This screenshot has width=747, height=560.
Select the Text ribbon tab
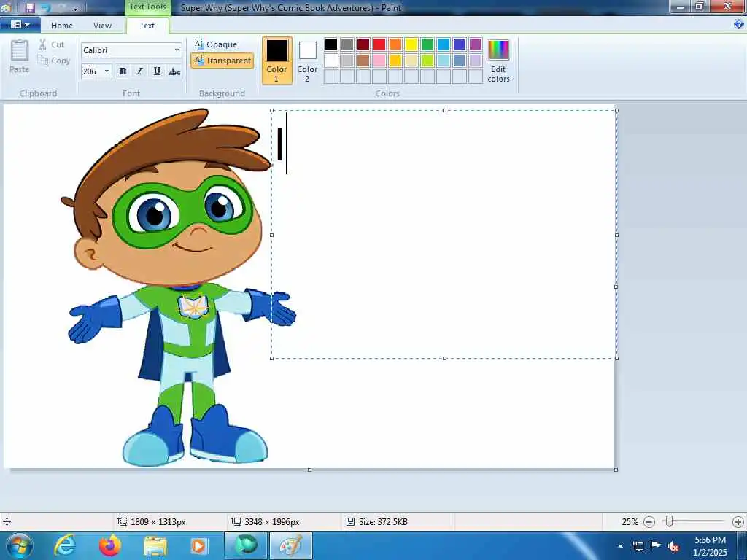147,26
